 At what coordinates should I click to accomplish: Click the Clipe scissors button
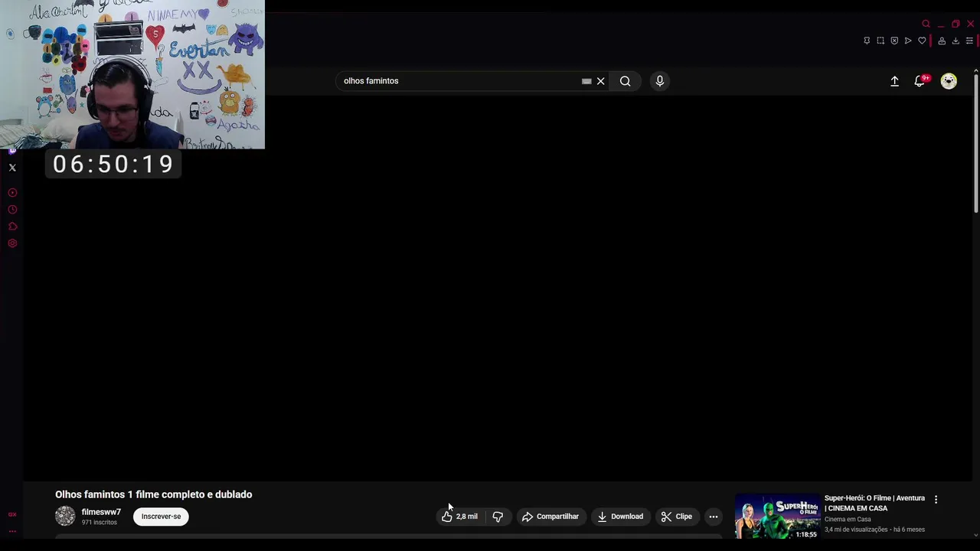(677, 517)
